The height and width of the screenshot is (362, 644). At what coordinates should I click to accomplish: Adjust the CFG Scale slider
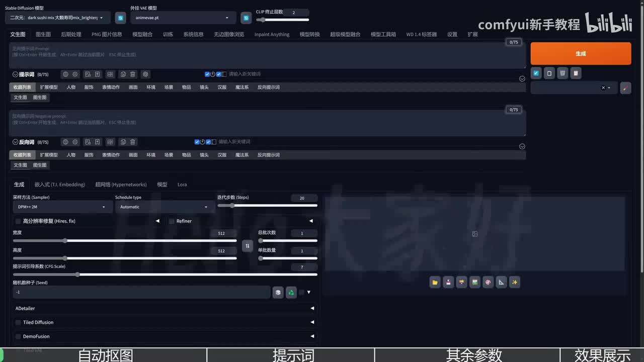pos(165,275)
